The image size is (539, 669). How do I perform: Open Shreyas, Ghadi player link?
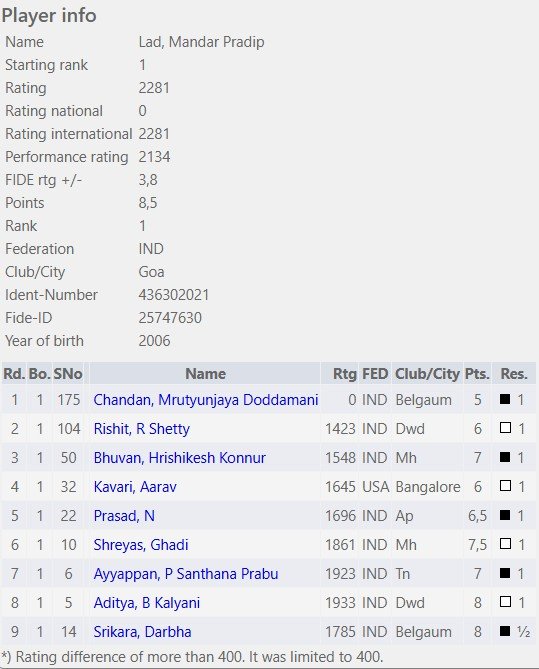[x=141, y=545]
